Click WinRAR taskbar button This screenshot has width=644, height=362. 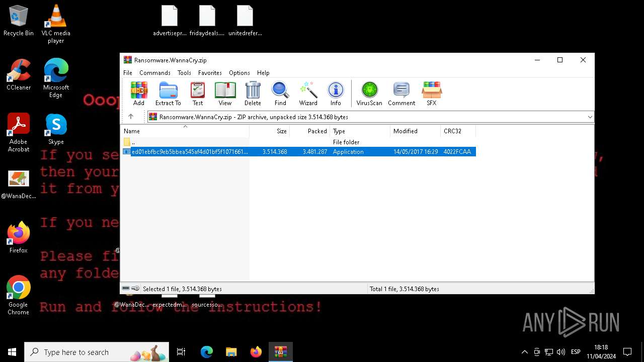coord(281,352)
